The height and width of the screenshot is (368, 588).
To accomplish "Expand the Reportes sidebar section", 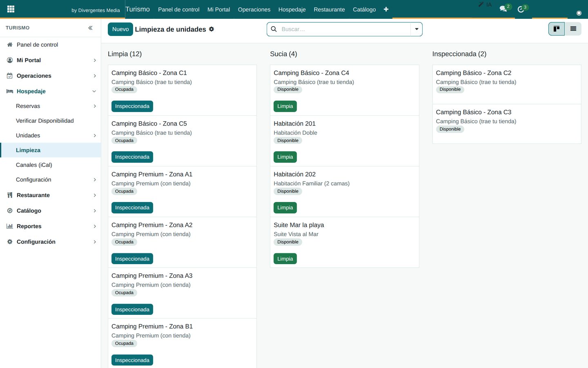I will pos(95,226).
